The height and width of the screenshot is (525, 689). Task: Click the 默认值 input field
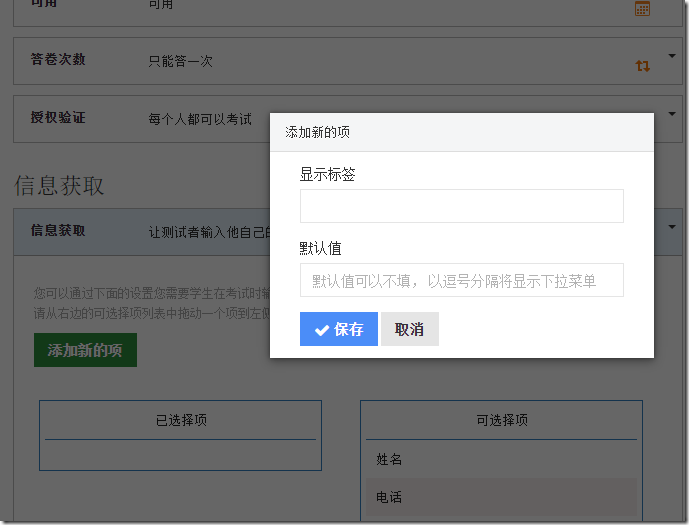(461, 280)
